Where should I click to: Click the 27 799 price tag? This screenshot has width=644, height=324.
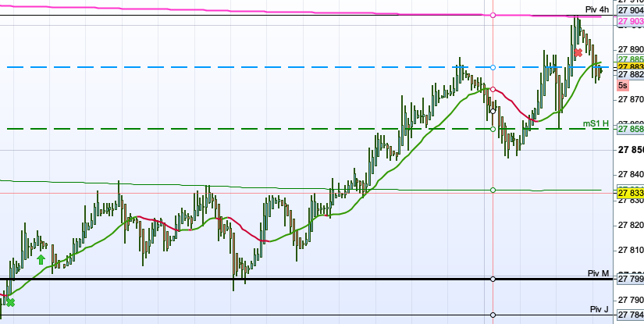coord(631,279)
